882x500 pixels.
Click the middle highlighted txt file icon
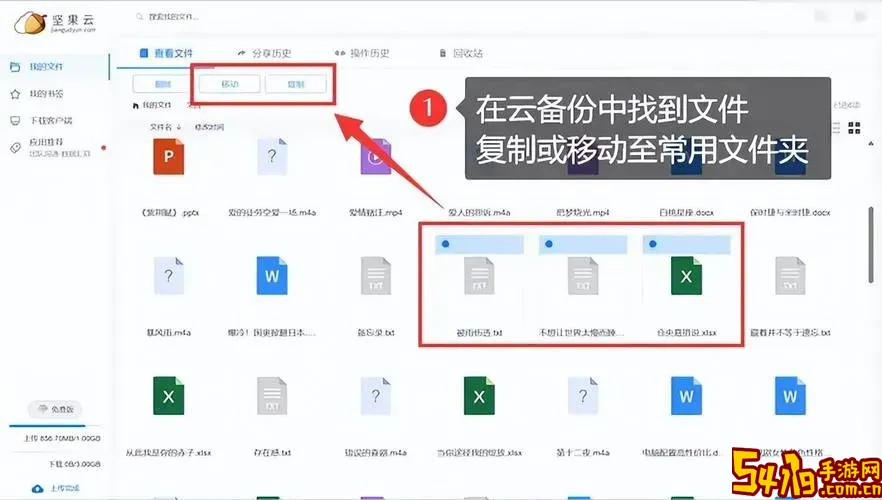pos(583,276)
